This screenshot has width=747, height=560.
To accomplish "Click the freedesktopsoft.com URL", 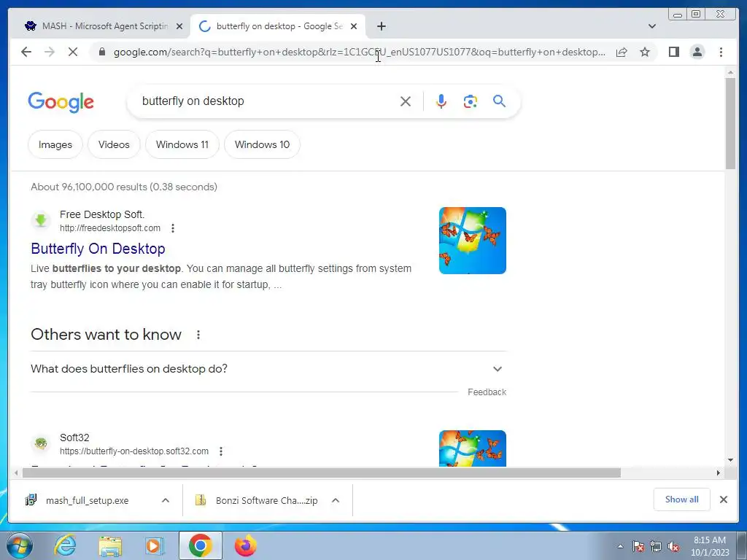I will point(110,228).
